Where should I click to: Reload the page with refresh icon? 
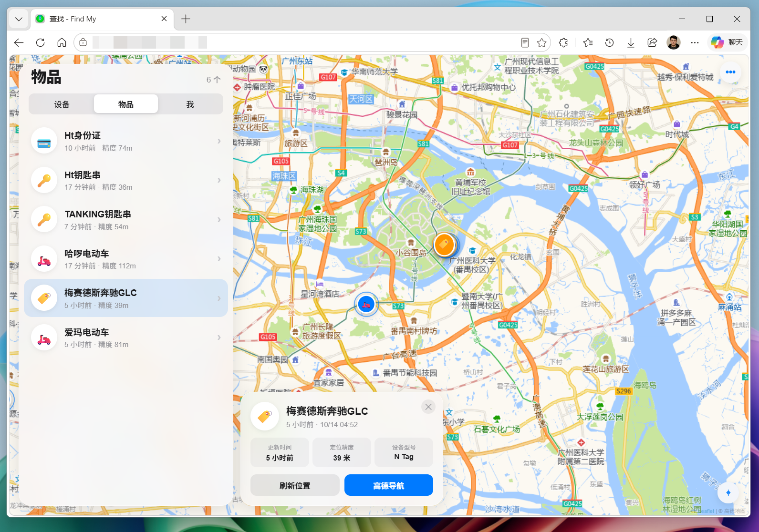(41, 43)
